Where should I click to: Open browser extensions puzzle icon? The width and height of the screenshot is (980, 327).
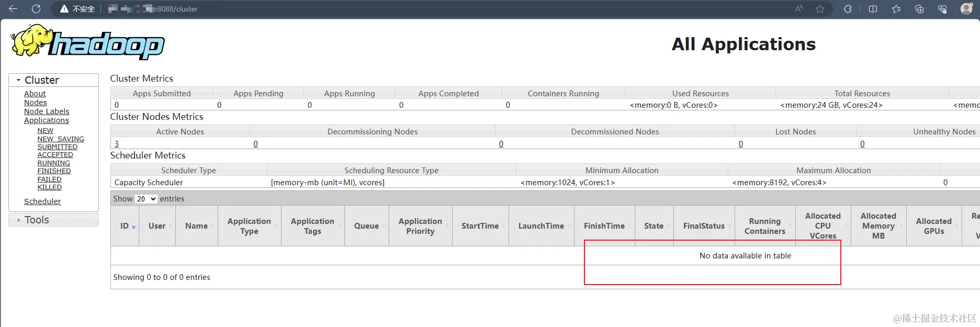pos(848,9)
